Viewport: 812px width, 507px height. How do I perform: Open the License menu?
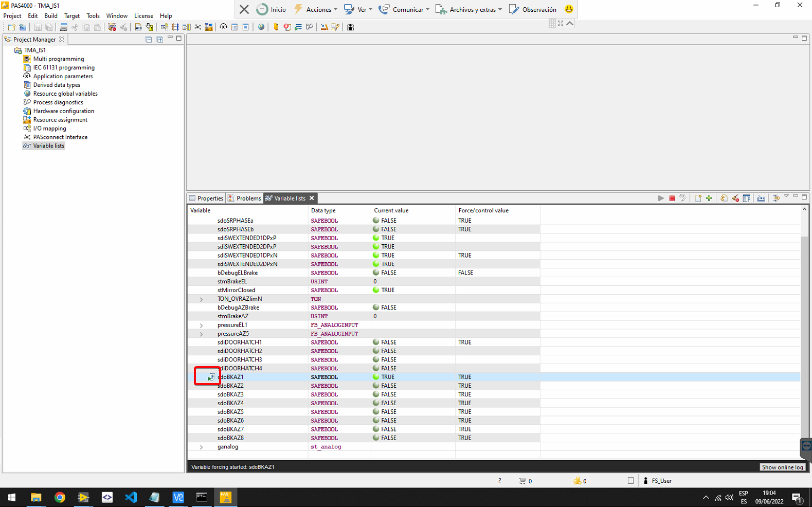click(x=143, y=16)
